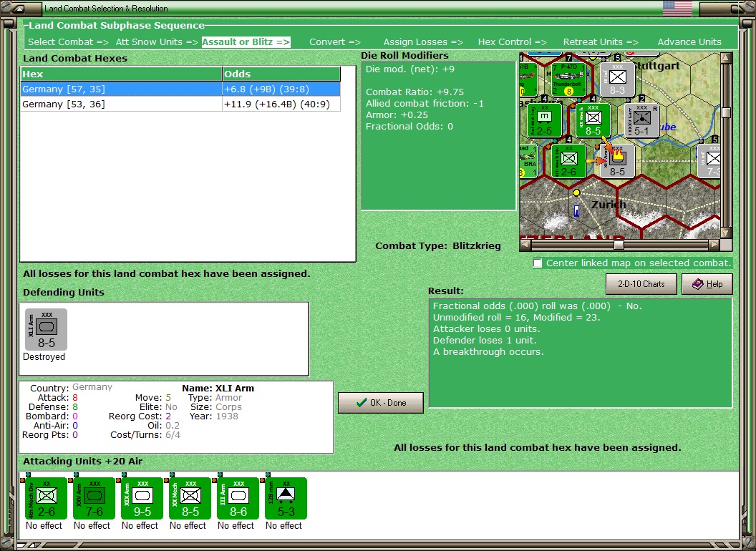The width and height of the screenshot is (756, 551).
Task: Click the odds +11.9 (+16.4B) (40:9) cell
Action: (281, 104)
